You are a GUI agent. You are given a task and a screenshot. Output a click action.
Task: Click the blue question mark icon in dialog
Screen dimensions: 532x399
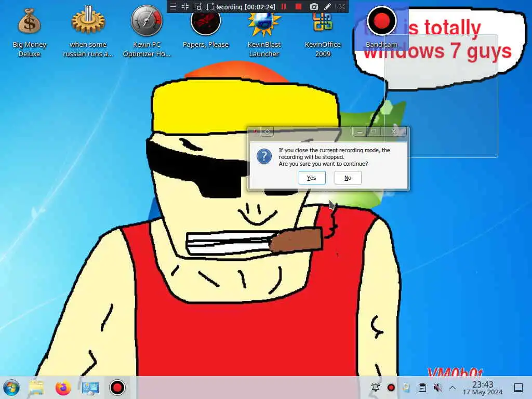(x=264, y=156)
